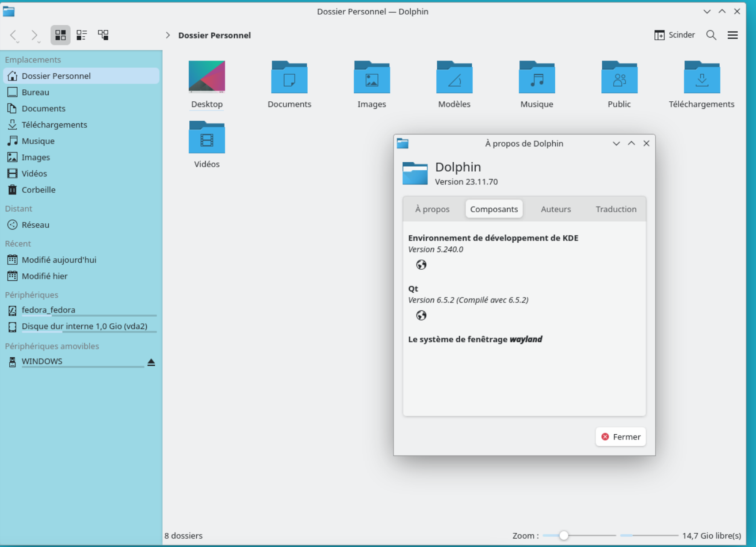756x547 pixels.
Task: Click 'Le système de fenêtrage wayland' text
Action: click(x=475, y=339)
